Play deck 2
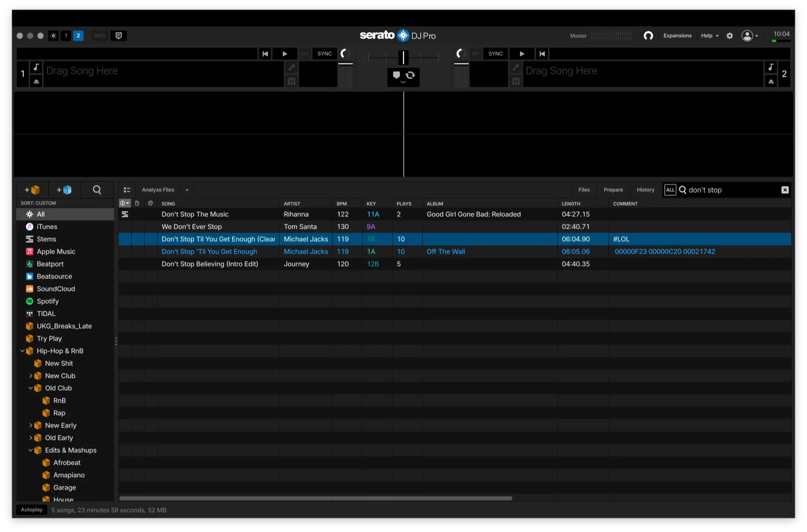Viewport: 807px width, 532px height. coord(522,54)
